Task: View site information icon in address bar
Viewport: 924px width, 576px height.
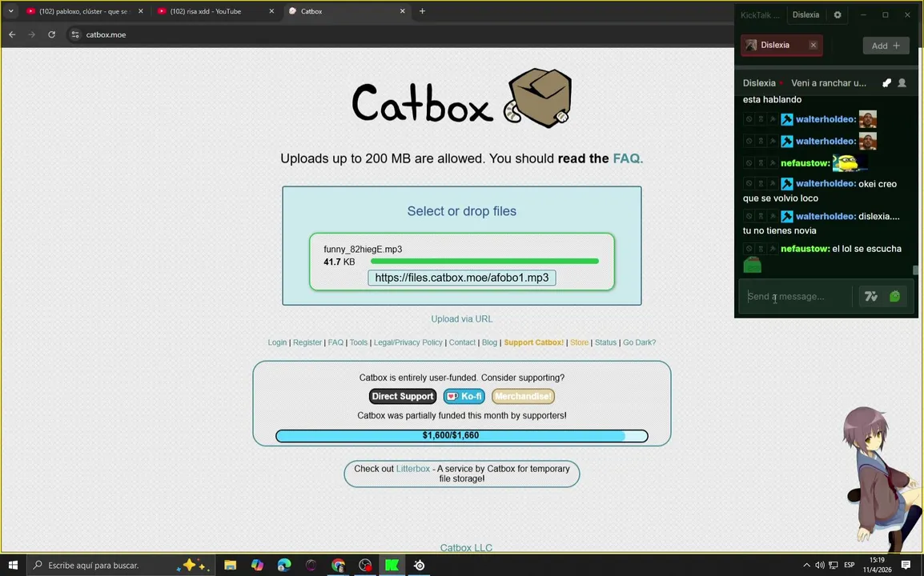Action: point(74,34)
